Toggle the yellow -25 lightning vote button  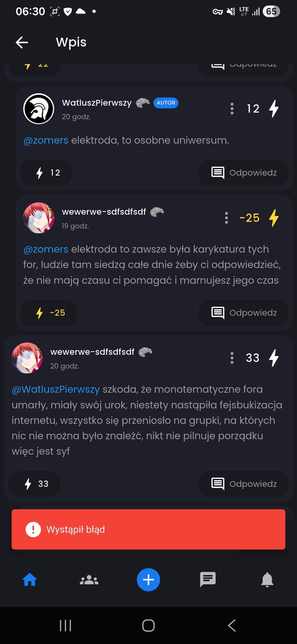click(x=48, y=313)
